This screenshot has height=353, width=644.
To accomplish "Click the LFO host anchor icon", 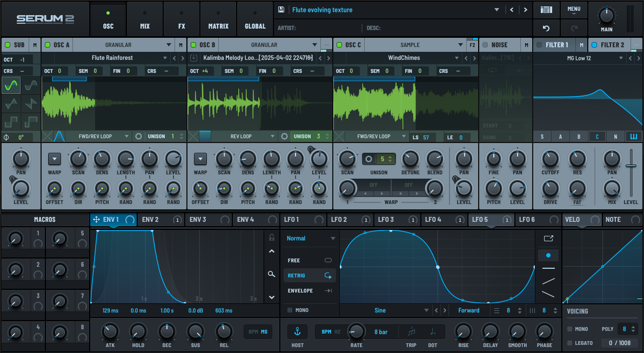I will click(297, 331).
